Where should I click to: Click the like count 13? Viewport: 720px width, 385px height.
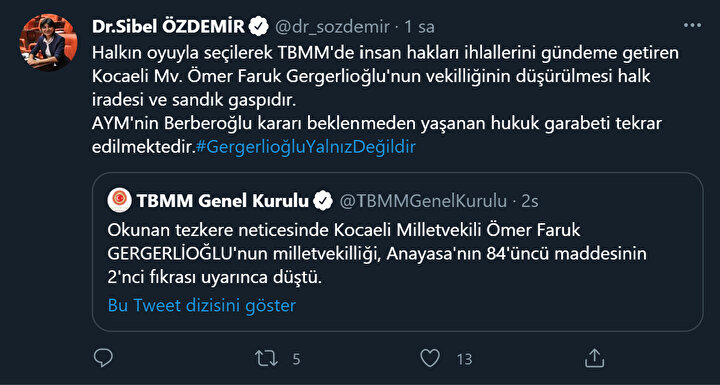click(x=465, y=359)
